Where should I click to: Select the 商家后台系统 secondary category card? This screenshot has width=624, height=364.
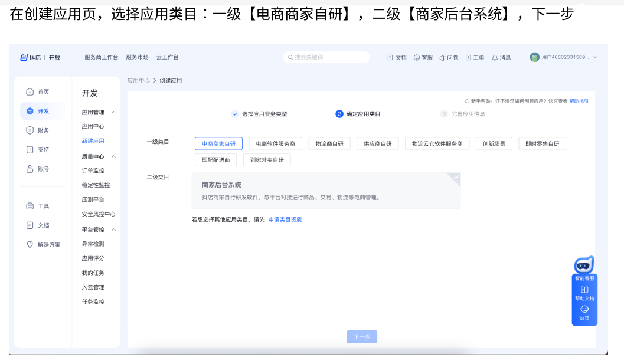pos(326,191)
